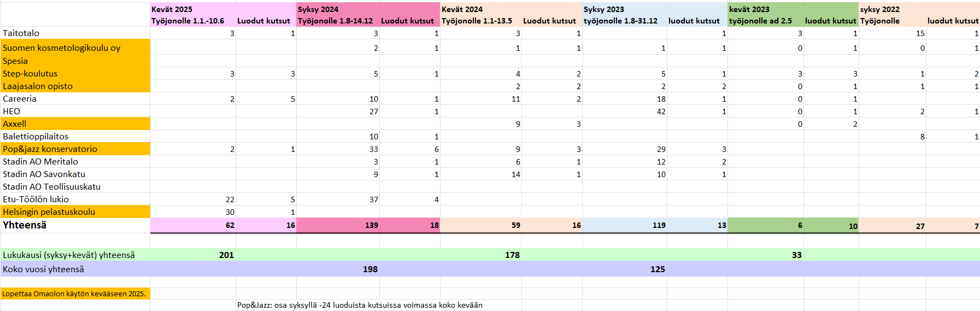Screen dimensions: 980x311
Task: Click the Työjonolle 1.1.-10.6 column header
Action: [193, 21]
